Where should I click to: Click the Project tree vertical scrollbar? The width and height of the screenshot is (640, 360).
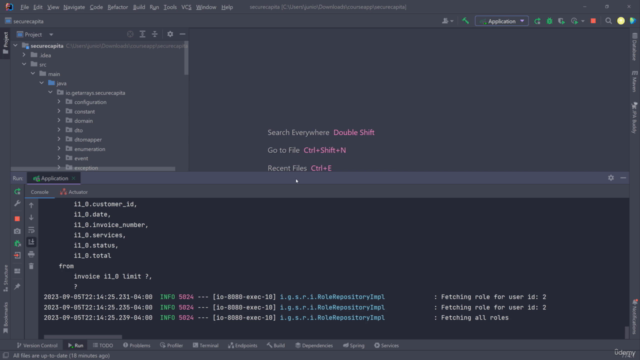186,58
